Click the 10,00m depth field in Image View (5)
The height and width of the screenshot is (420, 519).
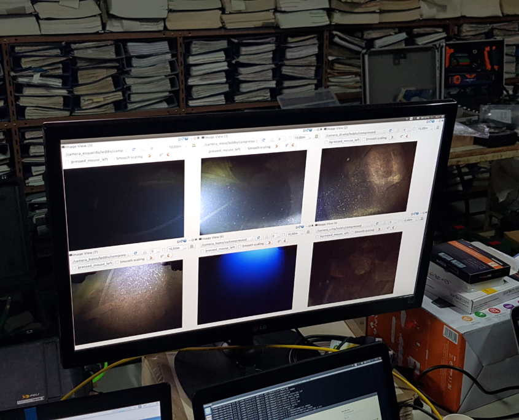point(174,147)
